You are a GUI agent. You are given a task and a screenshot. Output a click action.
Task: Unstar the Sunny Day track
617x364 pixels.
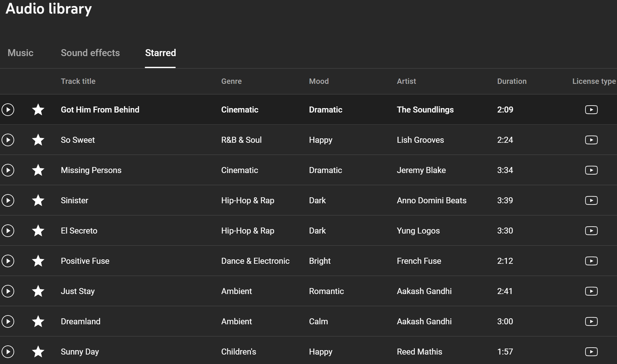coord(38,351)
